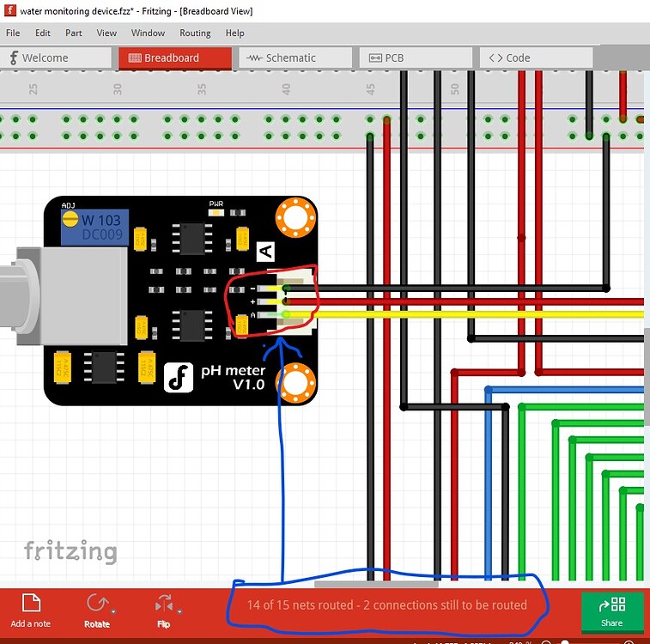Switch to the Schematic view tab
Viewport: 650px width, 644px height.
[x=295, y=58]
